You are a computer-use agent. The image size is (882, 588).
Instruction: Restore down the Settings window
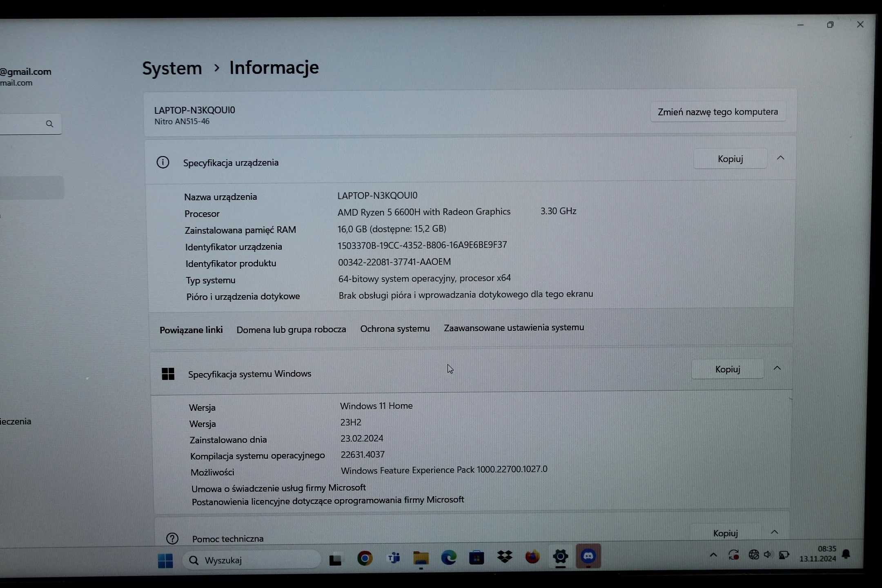[830, 25]
